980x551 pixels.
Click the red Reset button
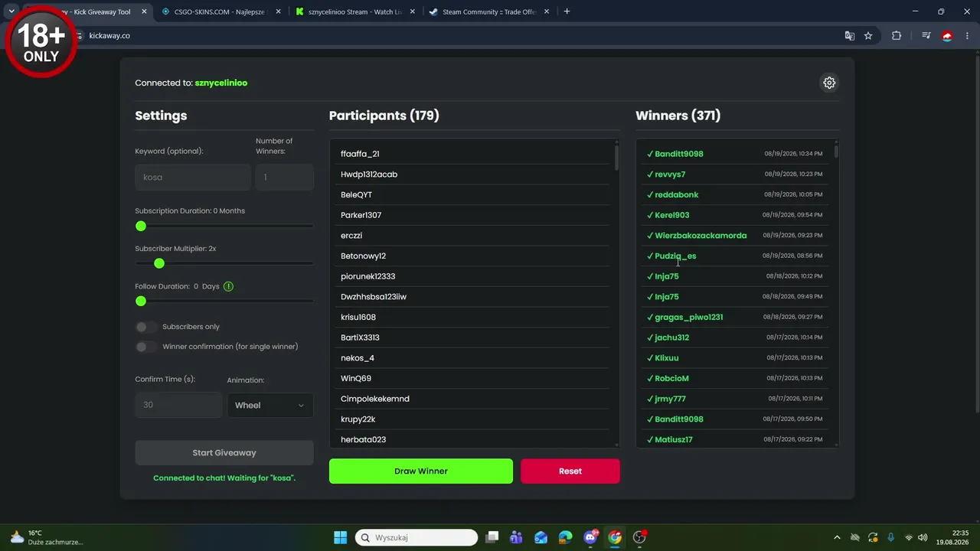click(570, 471)
